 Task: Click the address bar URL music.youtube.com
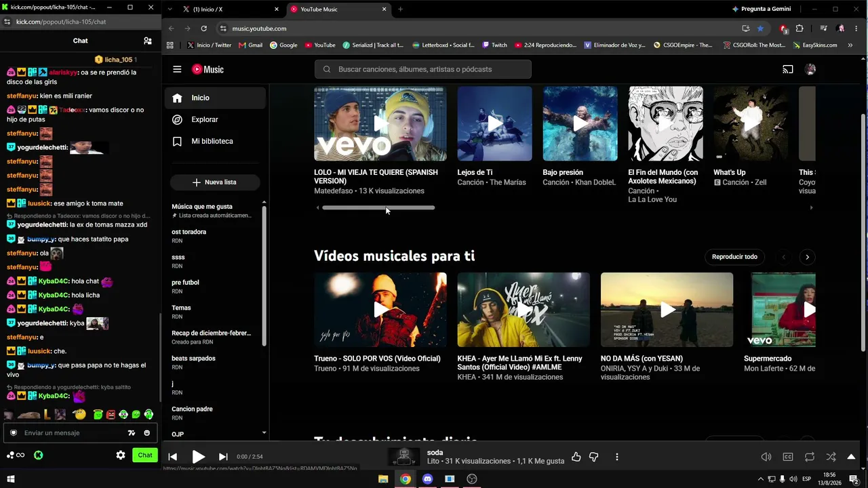[259, 28]
